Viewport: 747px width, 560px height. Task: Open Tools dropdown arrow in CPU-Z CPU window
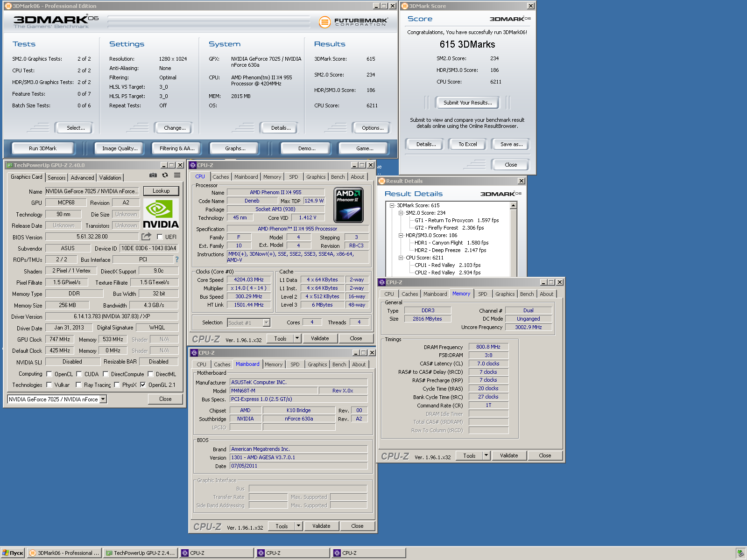pyautogui.click(x=297, y=338)
